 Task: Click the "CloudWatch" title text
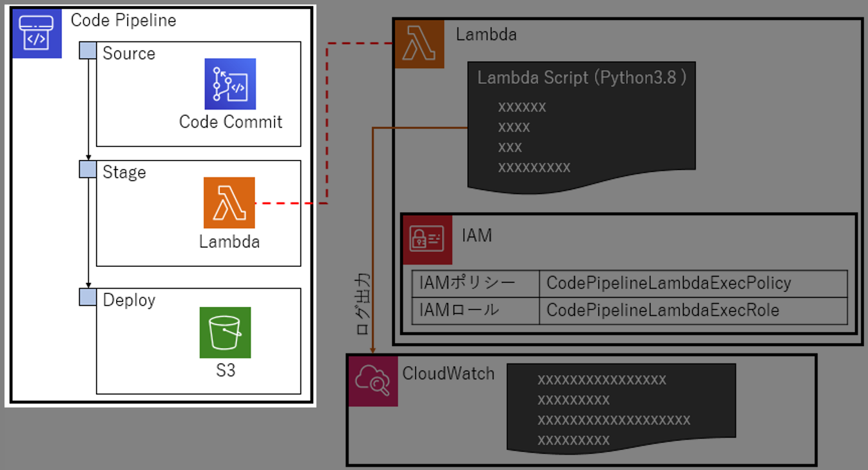[x=448, y=373]
